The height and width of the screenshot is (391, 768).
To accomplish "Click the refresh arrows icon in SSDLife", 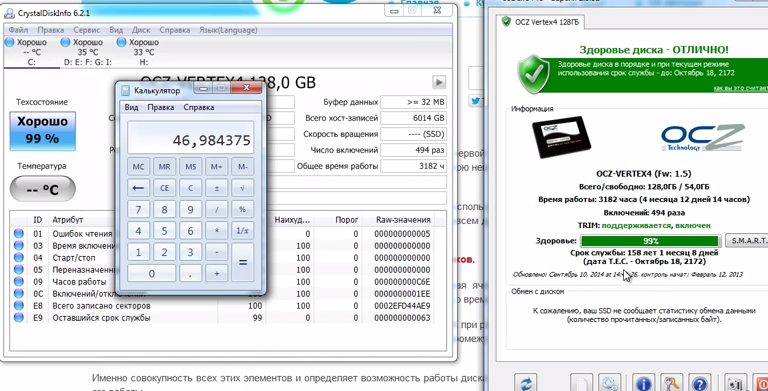I will (x=525, y=383).
